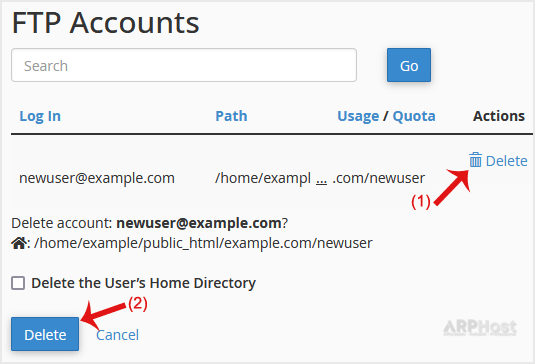Viewport: 535px width, 364px height.
Task: Click the trash can icon beside Delete
Action: point(475,160)
